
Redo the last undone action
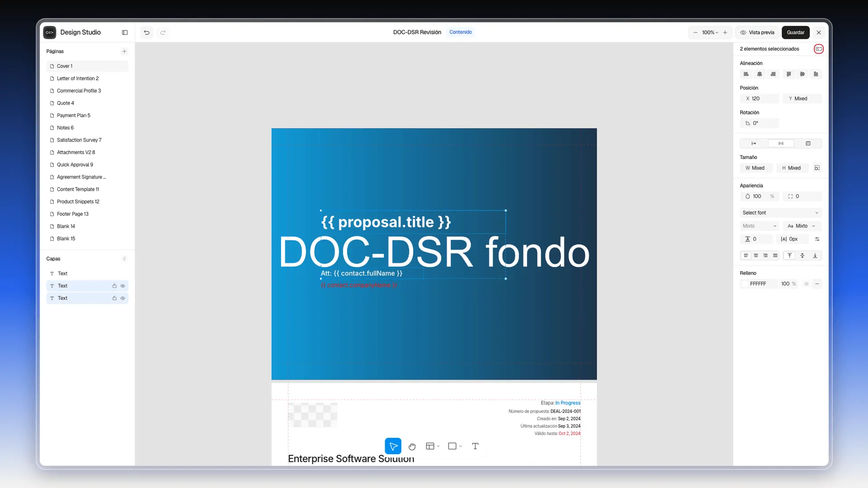(163, 33)
